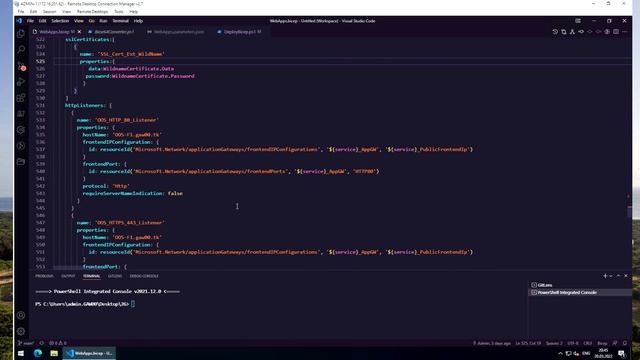
Task: Click the split editor icon in editor toolbar
Action: [x=616, y=32]
